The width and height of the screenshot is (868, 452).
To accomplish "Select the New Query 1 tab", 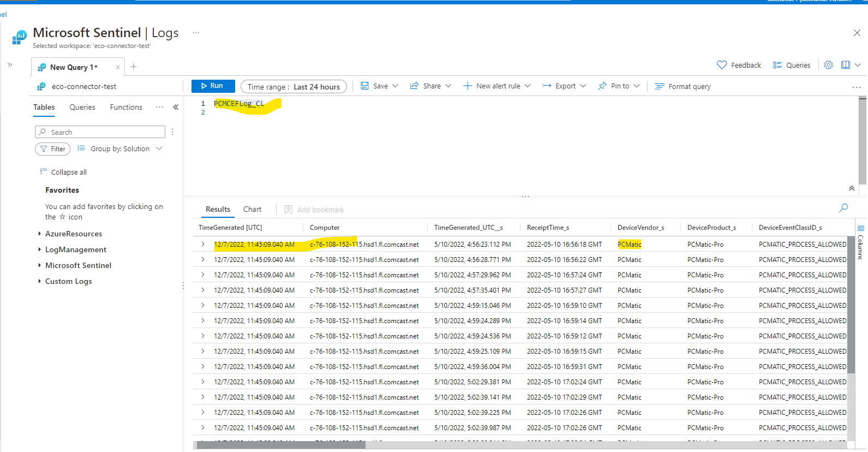I will [x=74, y=67].
